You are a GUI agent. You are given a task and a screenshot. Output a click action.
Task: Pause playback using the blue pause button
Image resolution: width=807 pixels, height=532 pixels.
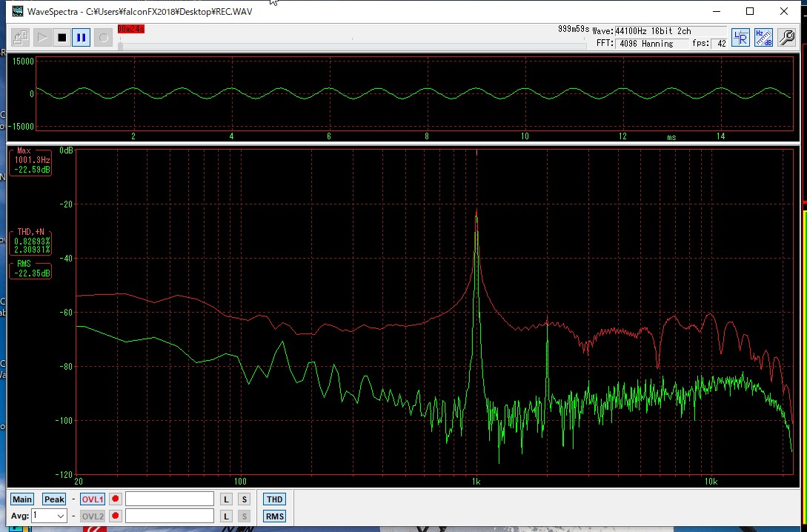coord(82,37)
